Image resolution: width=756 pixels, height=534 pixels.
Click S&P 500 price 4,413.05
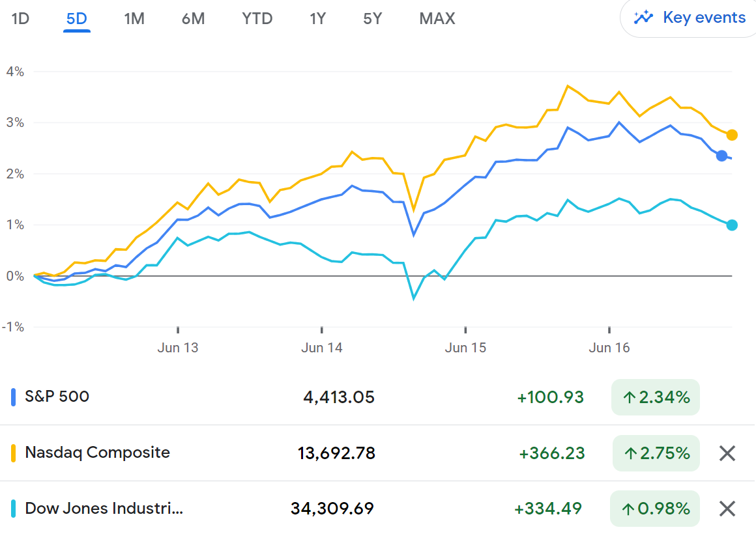tap(339, 397)
